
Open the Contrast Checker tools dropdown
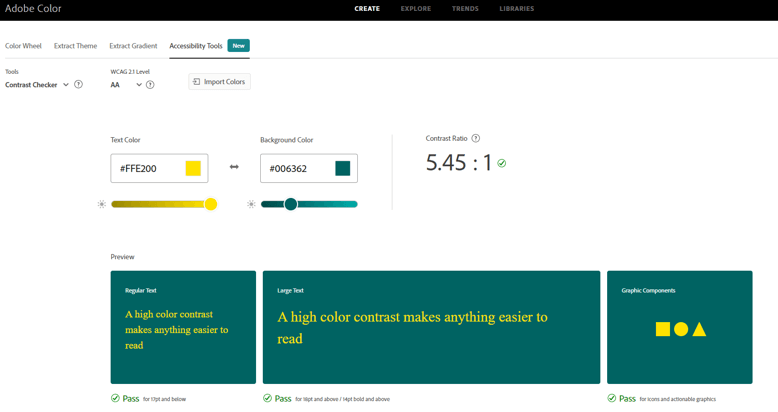[37, 85]
